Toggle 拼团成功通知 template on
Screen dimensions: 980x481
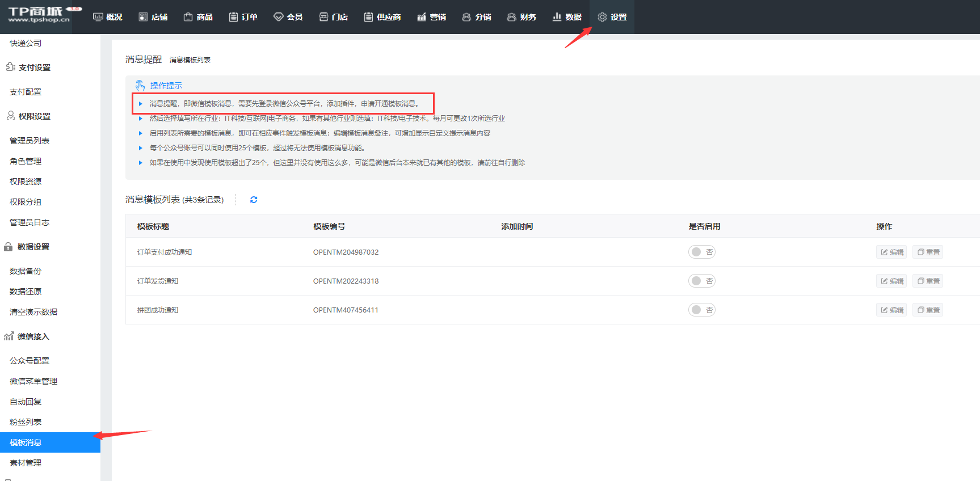pyautogui.click(x=701, y=310)
